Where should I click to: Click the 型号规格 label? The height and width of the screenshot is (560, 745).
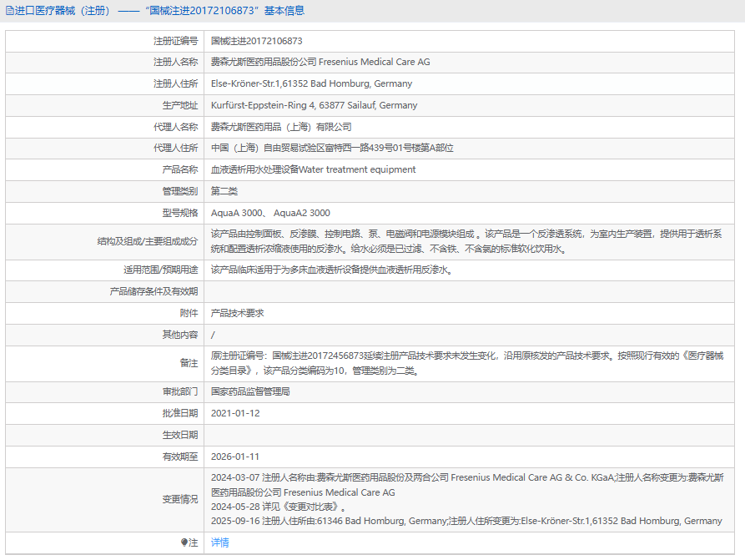179,213
